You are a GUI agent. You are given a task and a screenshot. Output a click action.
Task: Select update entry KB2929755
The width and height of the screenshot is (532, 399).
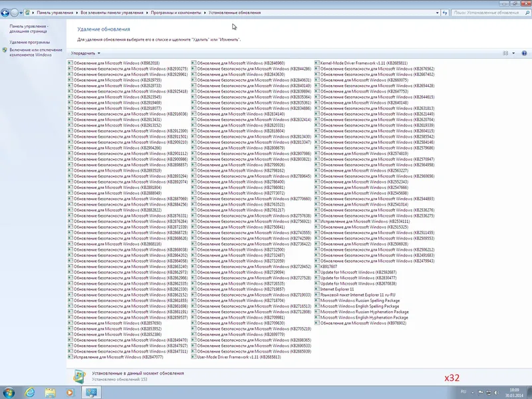tap(118, 80)
